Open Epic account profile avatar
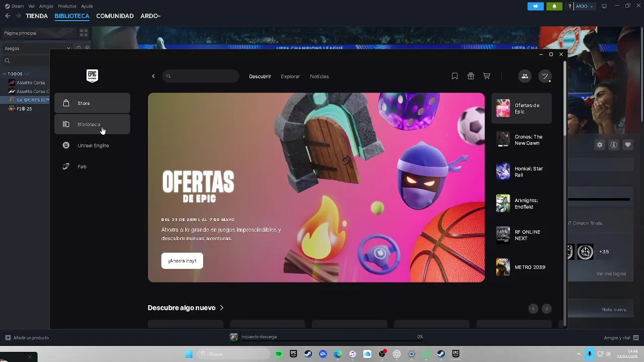The height and width of the screenshot is (362, 644). pyautogui.click(x=545, y=76)
